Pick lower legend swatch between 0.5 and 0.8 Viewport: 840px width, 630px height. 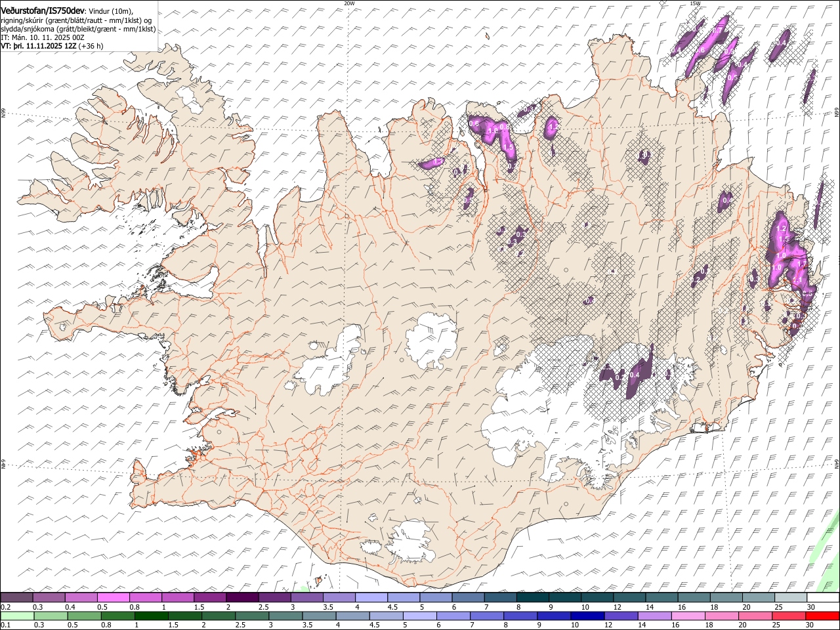(x=84, y=616)
